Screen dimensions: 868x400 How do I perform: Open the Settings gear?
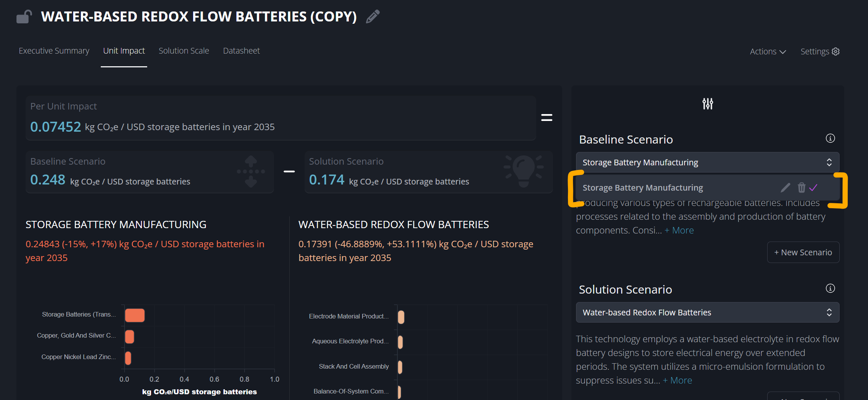pos(820,51)
